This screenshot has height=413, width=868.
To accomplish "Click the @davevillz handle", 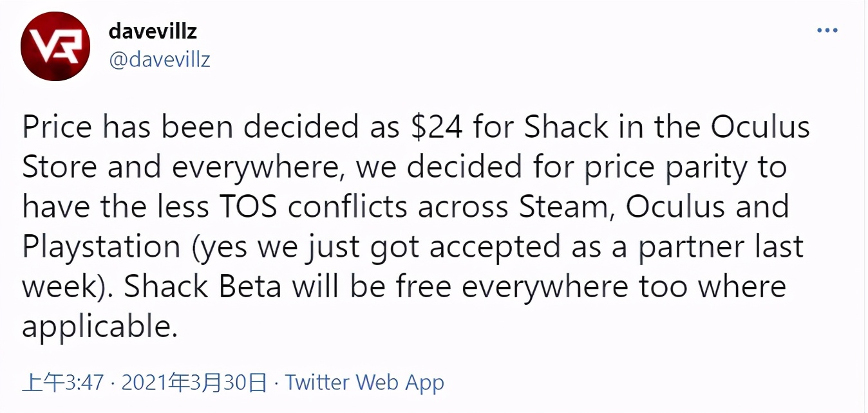I will 160,60.
